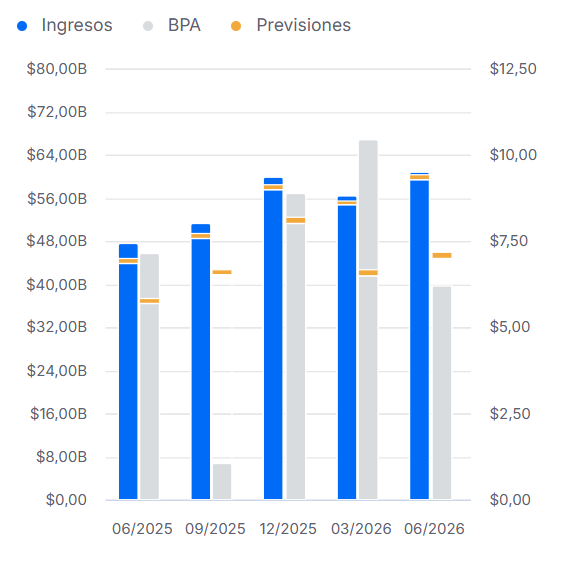This screenshot has width=575, height=582.
Task: Select the 12/2025 blue Ingresos bar
Action: (273, 339)
